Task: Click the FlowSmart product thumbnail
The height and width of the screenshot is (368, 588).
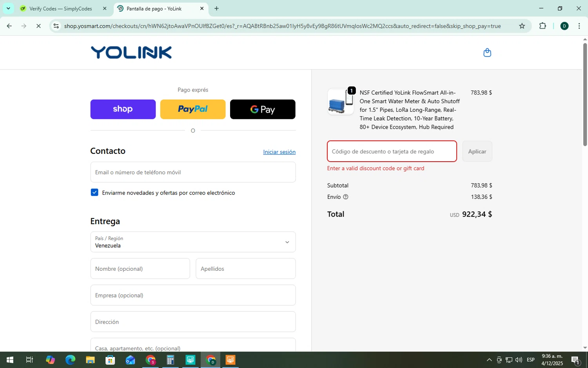Action: 341,102
